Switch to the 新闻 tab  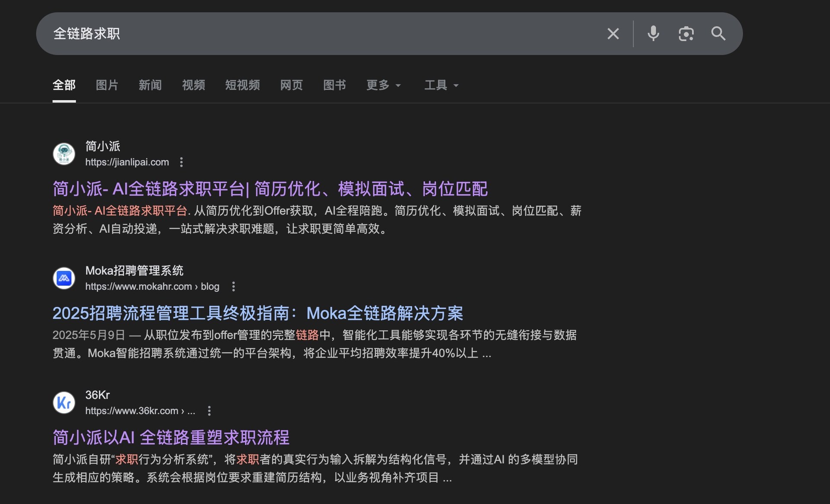(150, 85)
